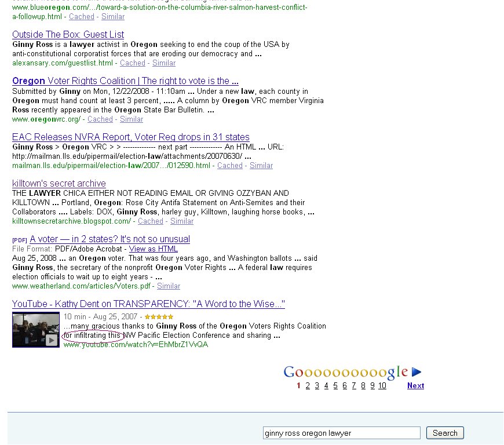Click the www.weatherland.com/articles/Voters.pdf URL text
The height and width of the screenshot is (445, 504).
coord(81,286)
